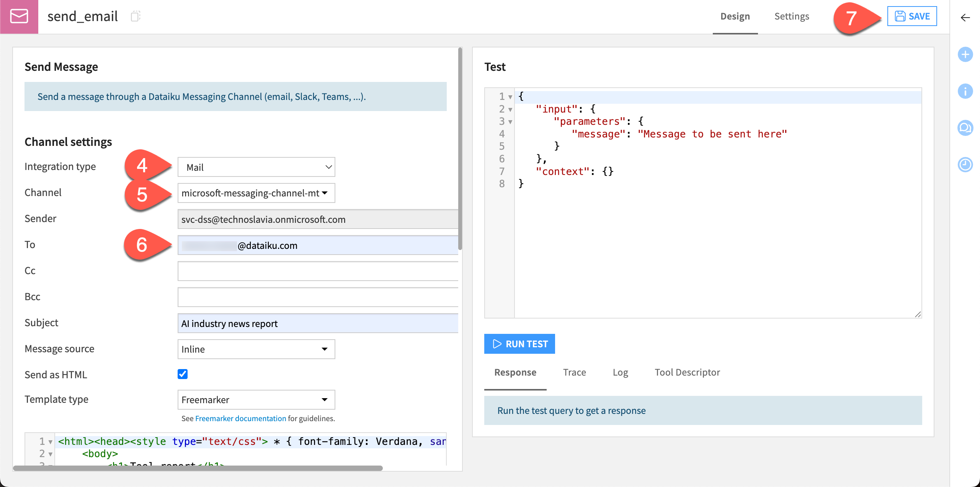The image size is (980, 487).
Task: Click the send_email title text
Action: pos(83,16)
